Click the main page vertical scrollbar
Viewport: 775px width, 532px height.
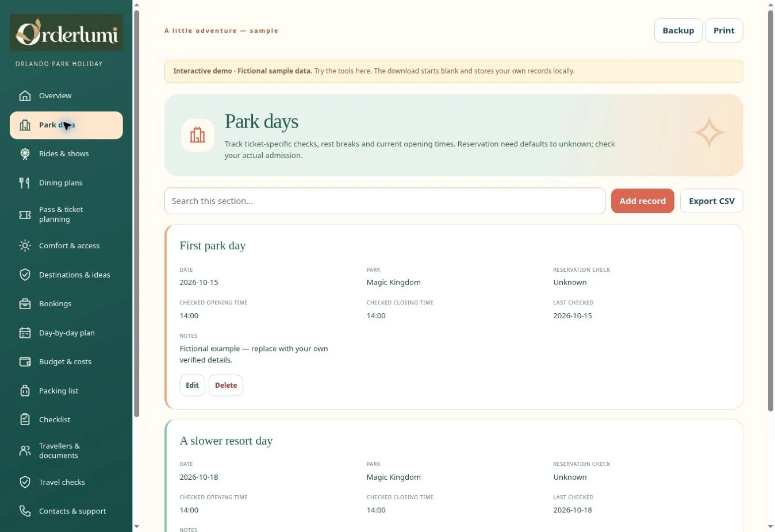pos(770,210)
